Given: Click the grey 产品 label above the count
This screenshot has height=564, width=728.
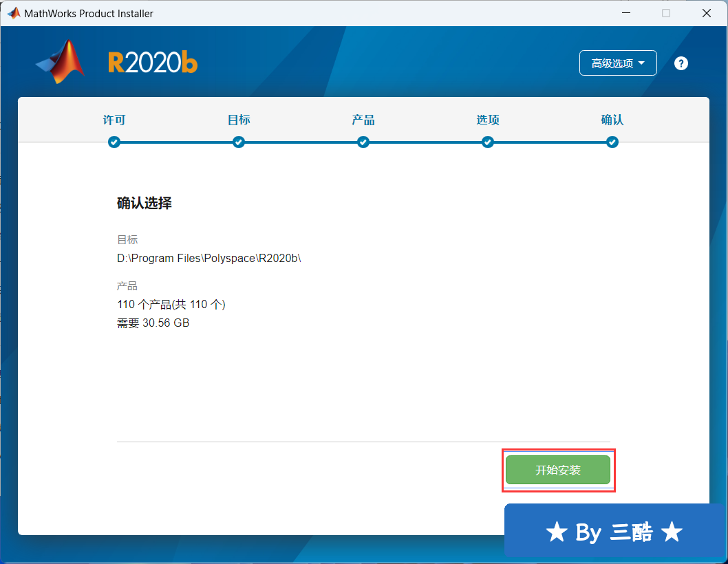Looking at the screenshot, I should pos(127,286).
